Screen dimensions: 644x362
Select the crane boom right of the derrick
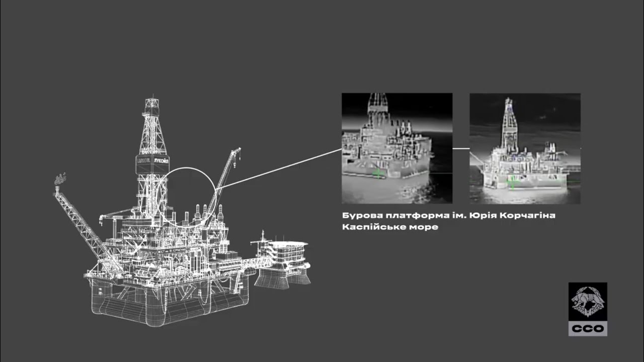pos(225,176)
